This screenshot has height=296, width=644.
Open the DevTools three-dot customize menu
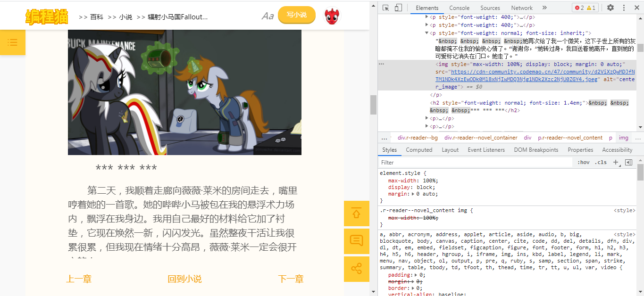pyautogui.click(x=624, y=8)
